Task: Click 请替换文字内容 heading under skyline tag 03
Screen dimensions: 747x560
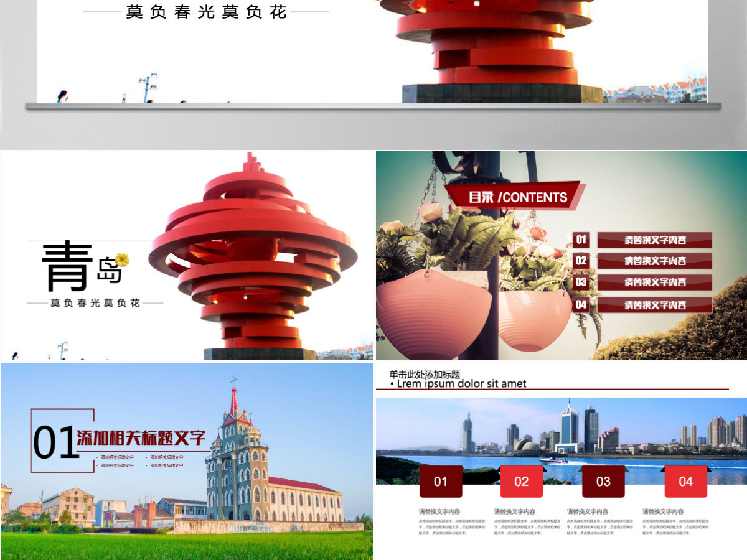Action: [x=588, y=511]
